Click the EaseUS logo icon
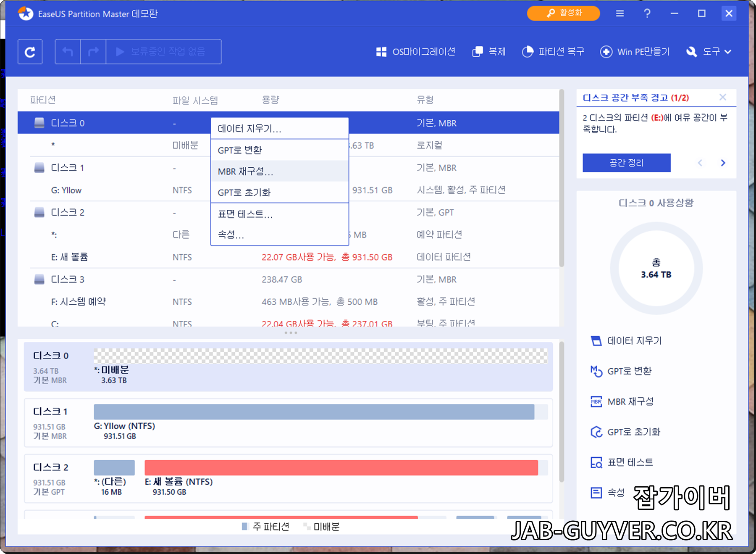 (26, 13)
